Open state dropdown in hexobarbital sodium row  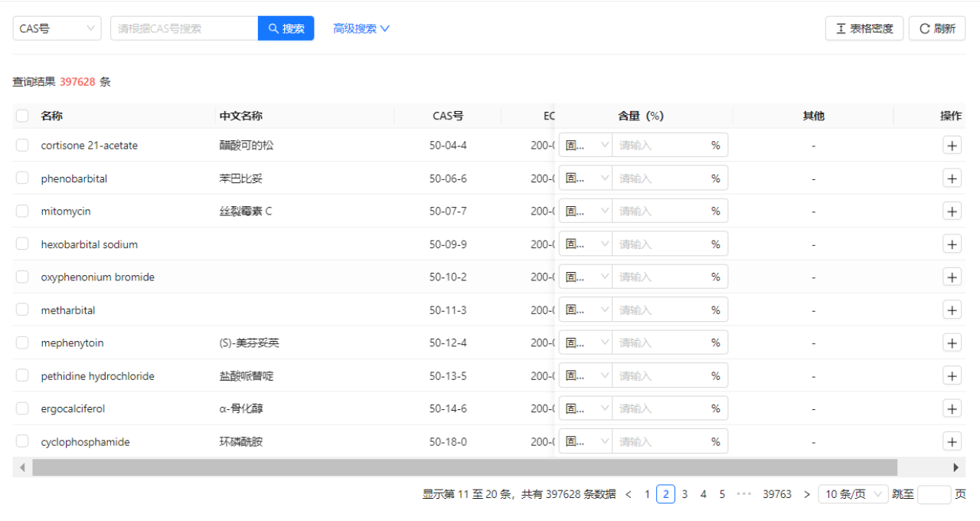[586, 244]
